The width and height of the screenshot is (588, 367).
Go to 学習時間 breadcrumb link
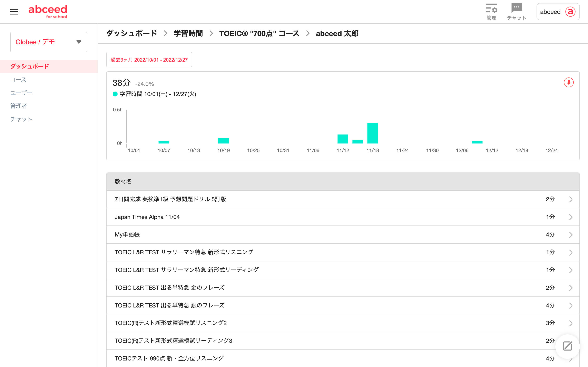click(x=188, y=33)
